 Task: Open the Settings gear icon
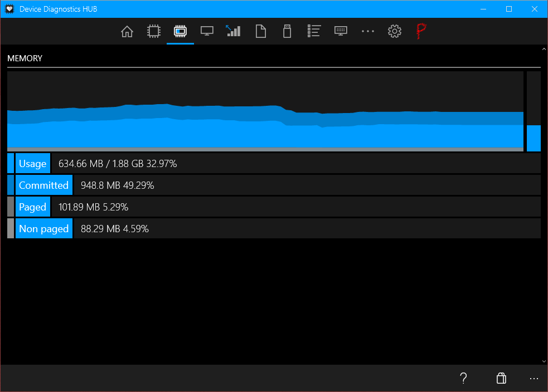point(395,31)
